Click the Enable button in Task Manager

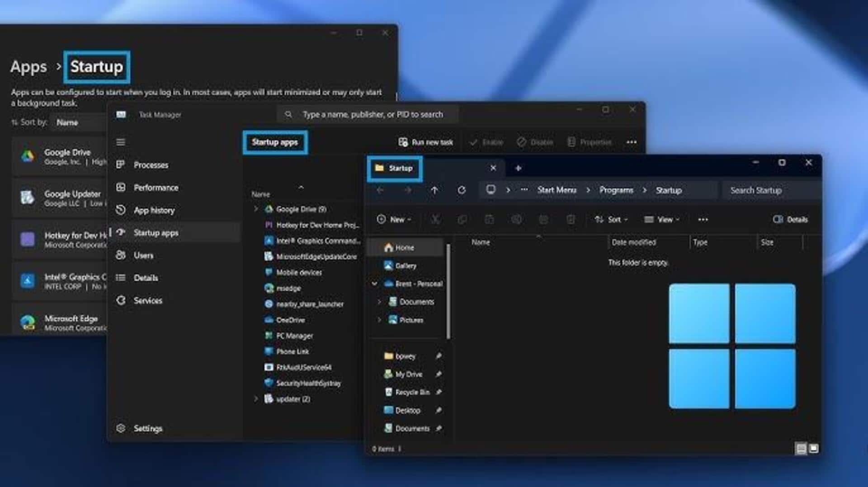tap(486, 142)
